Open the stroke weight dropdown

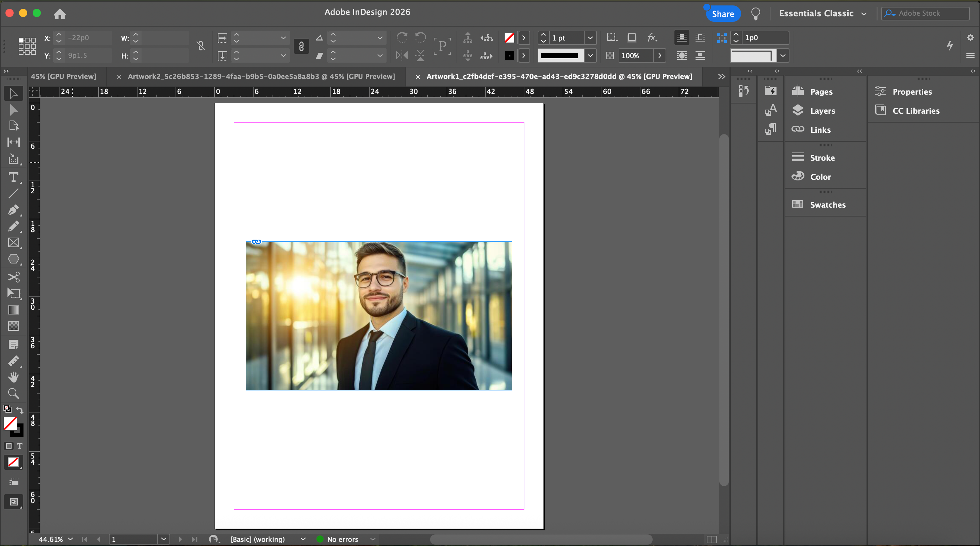click(590, 38)
